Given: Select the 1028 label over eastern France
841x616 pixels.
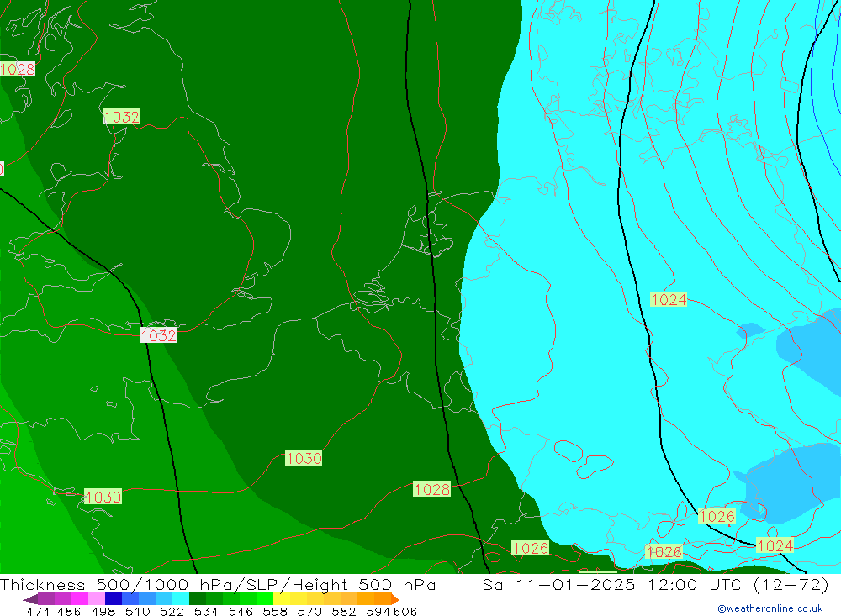Looking at the screenshot, I should coord(431,489).
